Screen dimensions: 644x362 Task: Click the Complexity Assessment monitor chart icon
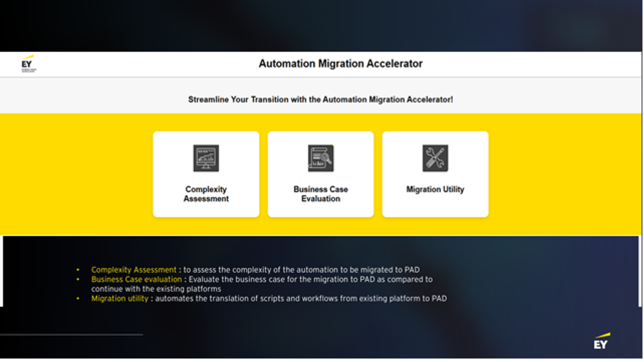(x=206, y=158)
